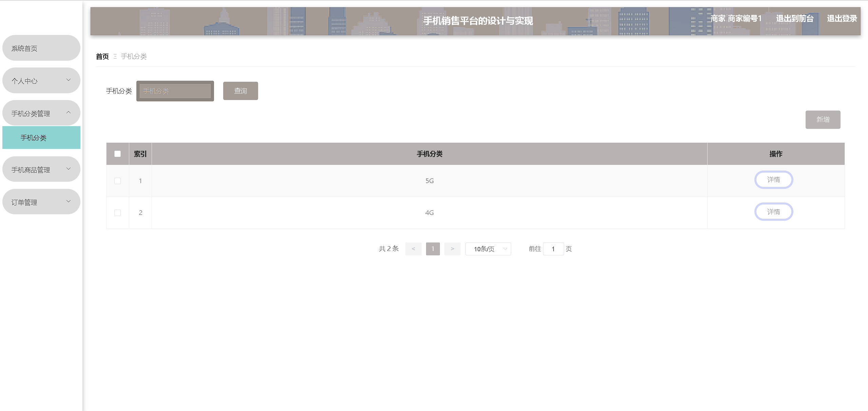Screen dimensions: 868x411
Task: Expand the 个人中心 sidebar menu
Action: [41, 81]
